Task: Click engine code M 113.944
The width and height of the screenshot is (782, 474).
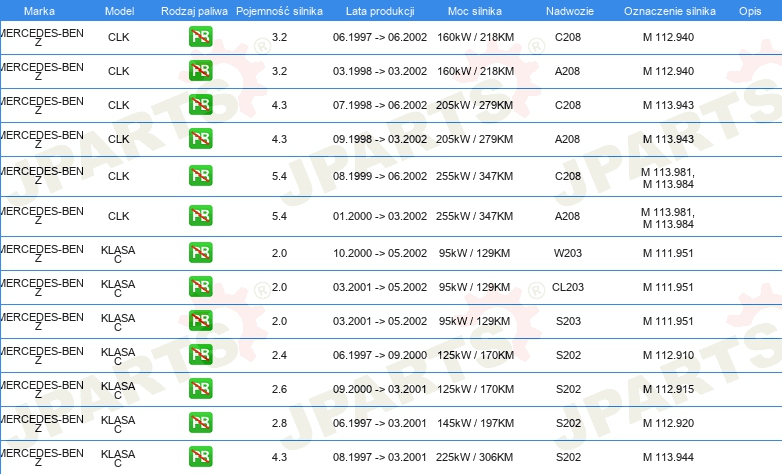Action: [x=668, y=457]
